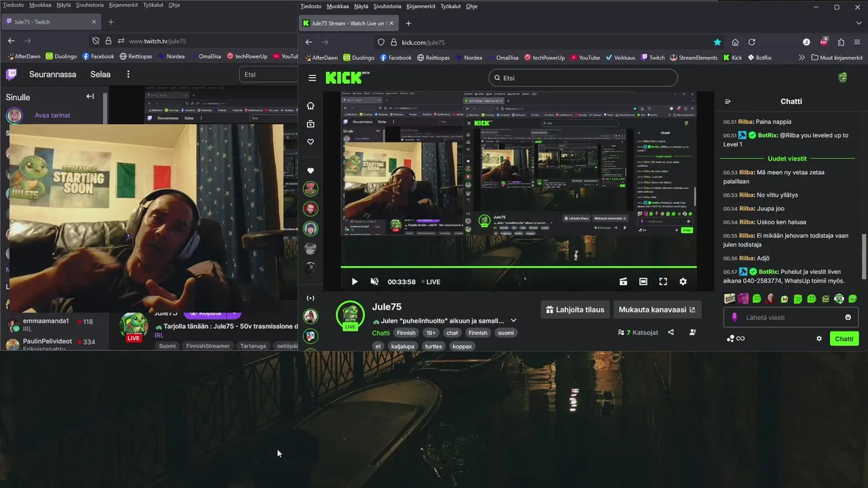Viewport: 868px width, 488px height.
Task: Show more bookmarks chevron in Kick window
Action: tap(802, 58)
